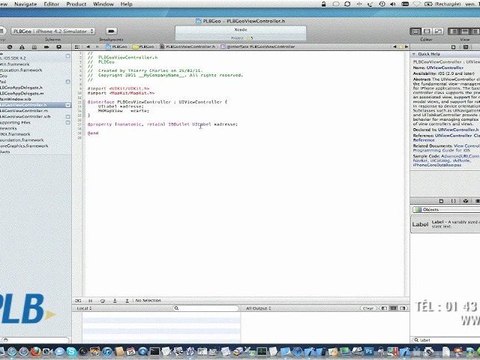Click the source control badge beside PLBGeoViewController.xib
Image resolution: width=480 pixels, height=360 pixels.
point(68,117)
